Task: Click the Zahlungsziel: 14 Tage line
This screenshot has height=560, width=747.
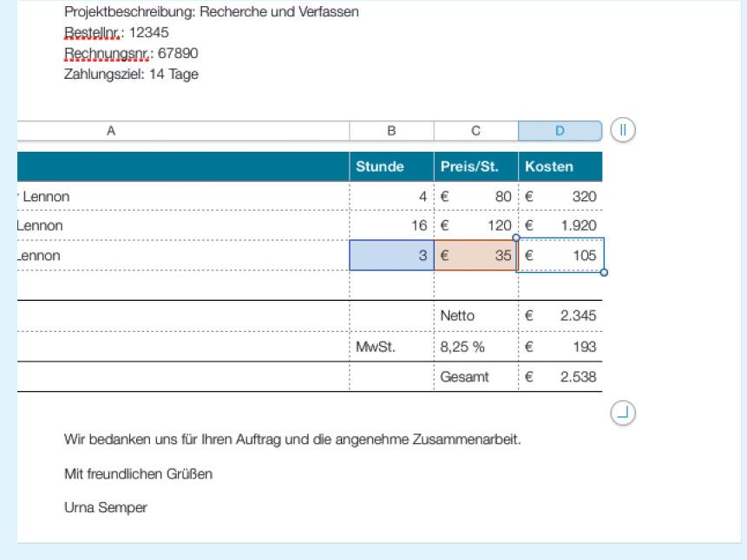Action: tap(131, 75)
